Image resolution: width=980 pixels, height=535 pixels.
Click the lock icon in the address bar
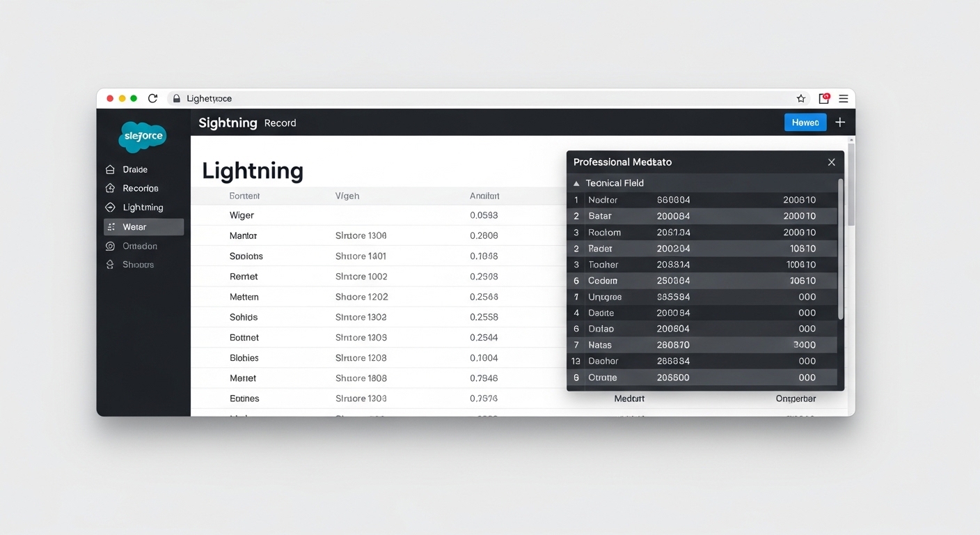[x=176, y=98]
